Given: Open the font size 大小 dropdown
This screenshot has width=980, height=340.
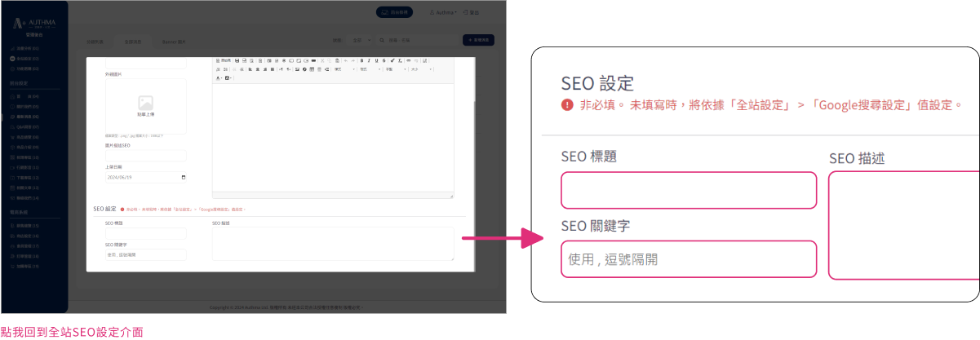Looking at the screenshot, I should [419, 69].
